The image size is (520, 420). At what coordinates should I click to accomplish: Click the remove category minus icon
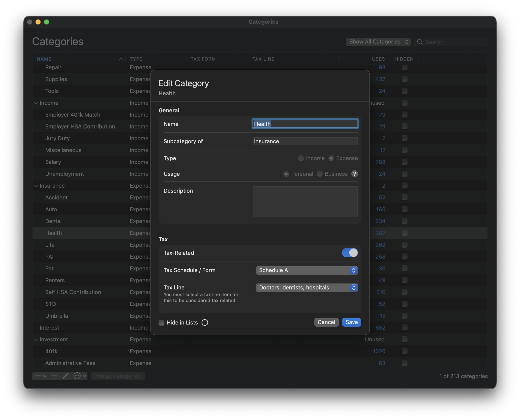(54, 376)
